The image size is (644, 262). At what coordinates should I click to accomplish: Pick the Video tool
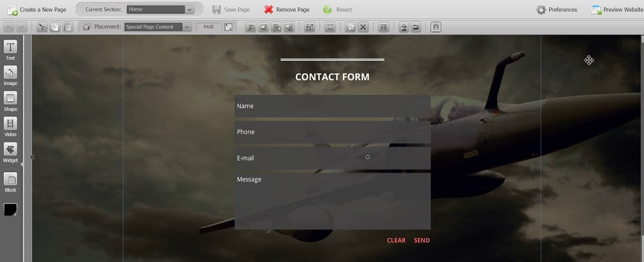pos(11,124)
